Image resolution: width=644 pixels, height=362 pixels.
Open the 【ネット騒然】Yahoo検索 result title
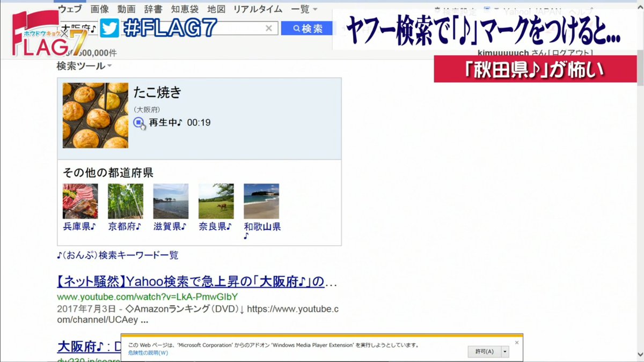tap(197, 282)
